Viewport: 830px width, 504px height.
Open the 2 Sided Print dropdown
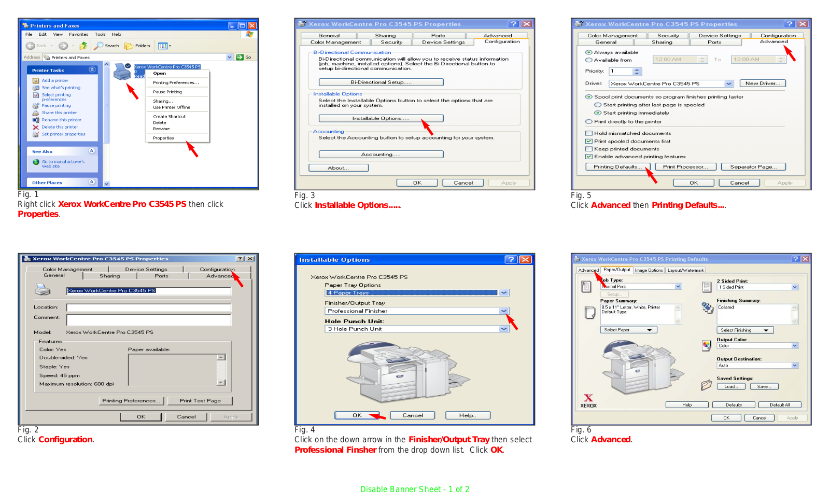tap(795, 287)
